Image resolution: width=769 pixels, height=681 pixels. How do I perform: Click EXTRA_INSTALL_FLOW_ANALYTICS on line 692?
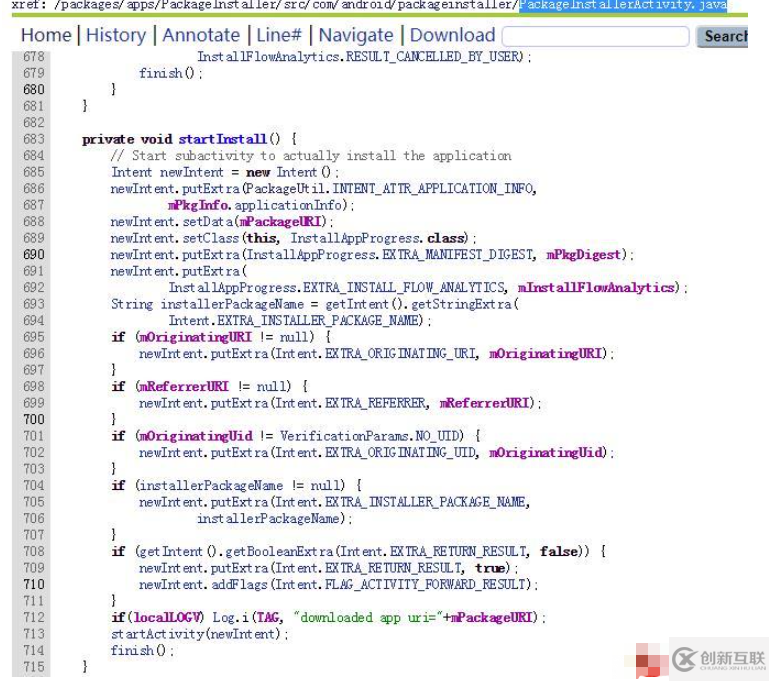tap(404, 287)
